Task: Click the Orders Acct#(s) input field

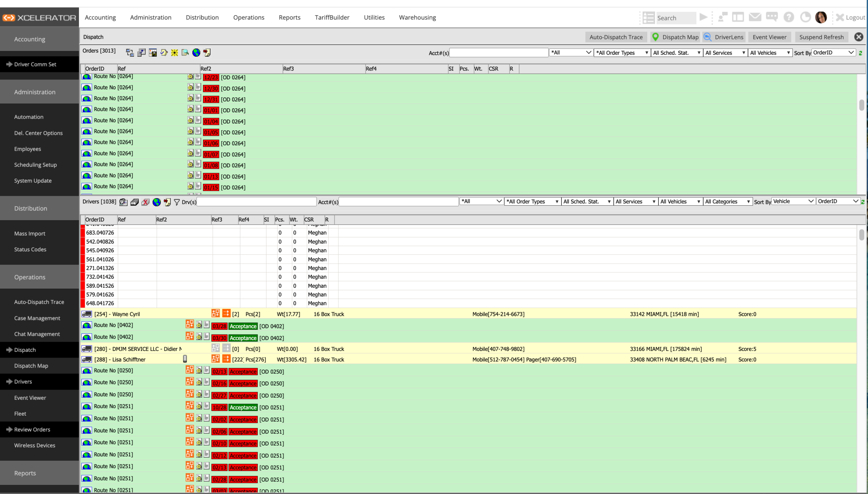Action: (499, 53)
